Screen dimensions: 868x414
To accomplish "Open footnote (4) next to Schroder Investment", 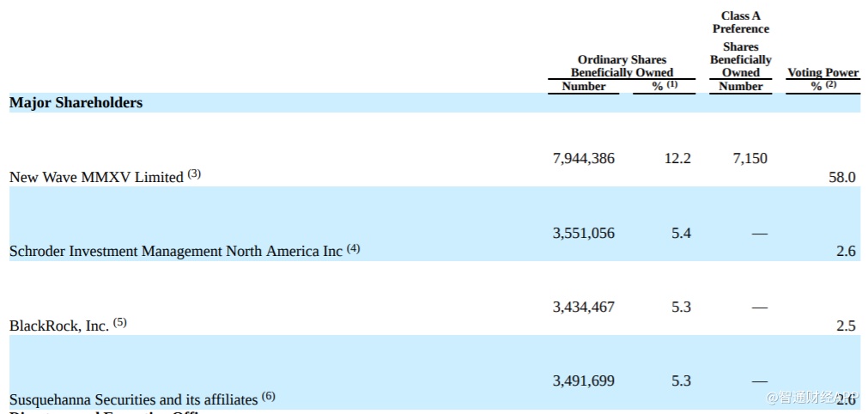I will coord(353,249).
